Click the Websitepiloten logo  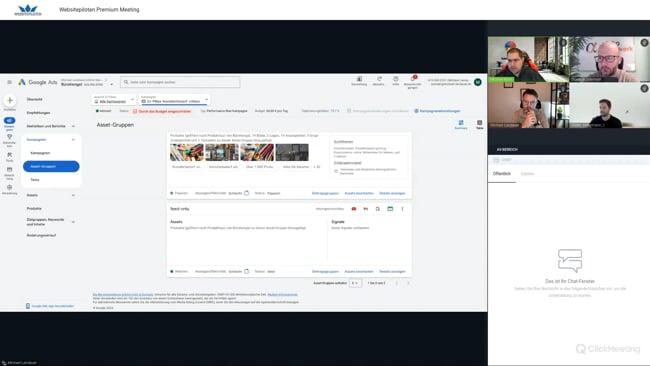(x=28, y=10)
